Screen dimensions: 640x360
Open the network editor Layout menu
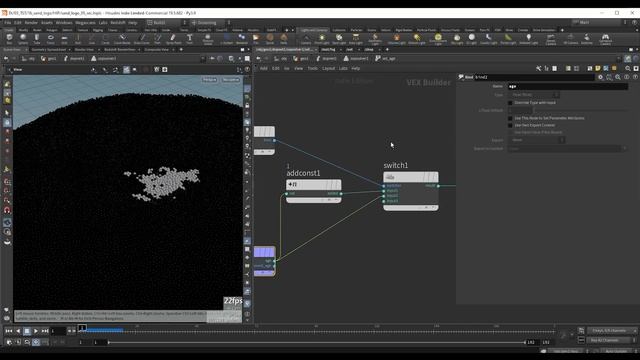coord(328,69)
